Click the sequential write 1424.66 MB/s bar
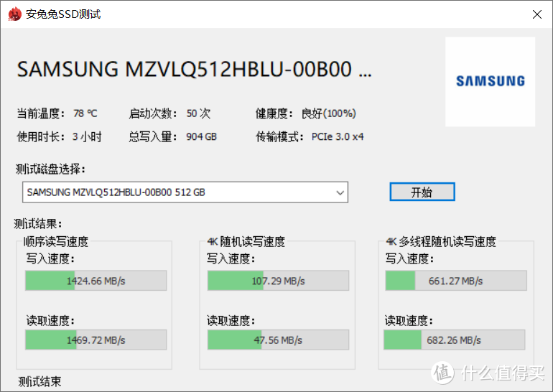Image resolution: width=553 pixels, height=392 pixels. point(96,281)
